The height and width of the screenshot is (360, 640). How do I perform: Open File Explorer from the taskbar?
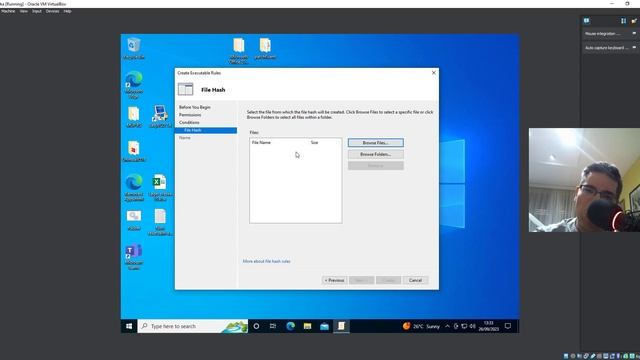[307, 326]
